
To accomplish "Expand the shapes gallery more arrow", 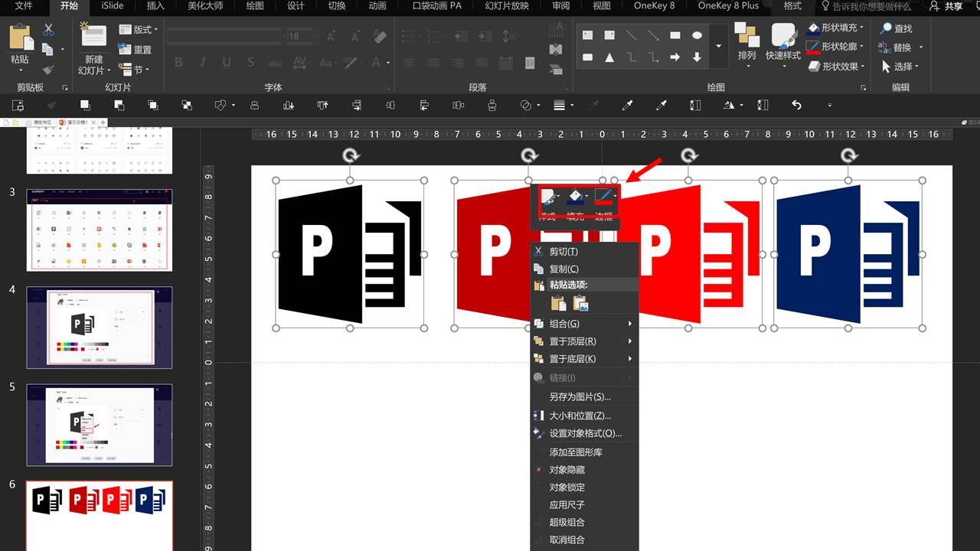I will coord(718,46).
